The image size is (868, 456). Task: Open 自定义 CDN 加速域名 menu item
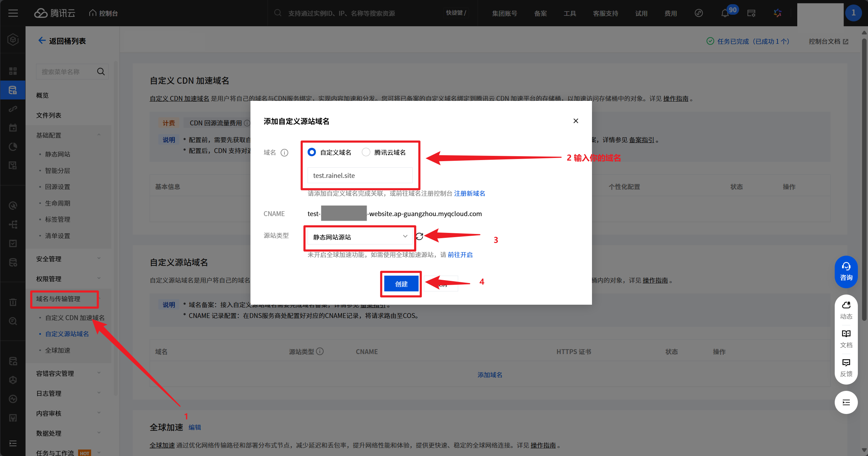tap(75, 318)
